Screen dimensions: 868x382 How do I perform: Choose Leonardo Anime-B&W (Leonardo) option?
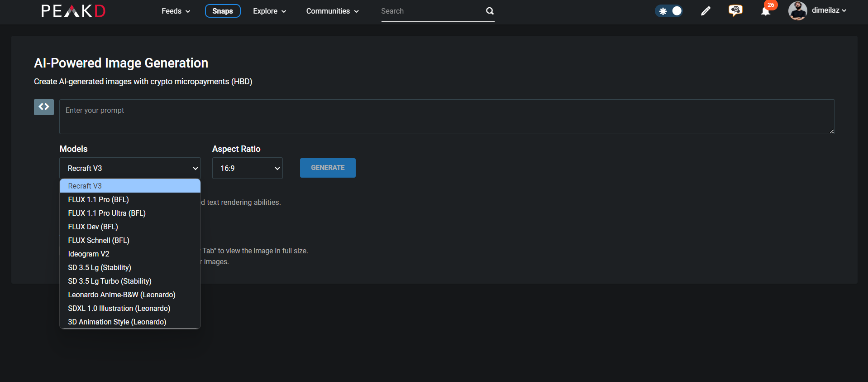coord(130,295)
